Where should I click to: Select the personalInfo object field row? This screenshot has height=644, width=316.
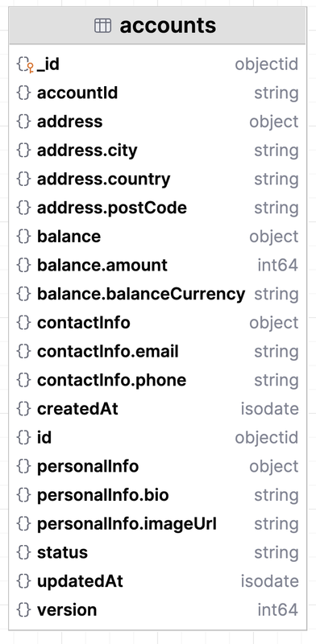pos(157,467)
